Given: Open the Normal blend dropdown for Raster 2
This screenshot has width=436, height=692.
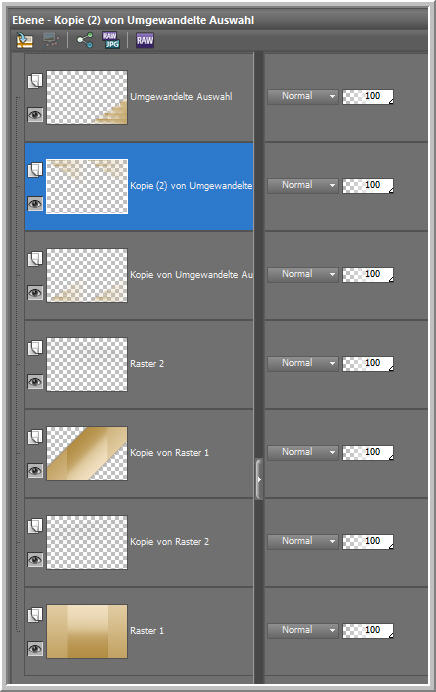Looking at the screenshot, I should tap(303, 363).
